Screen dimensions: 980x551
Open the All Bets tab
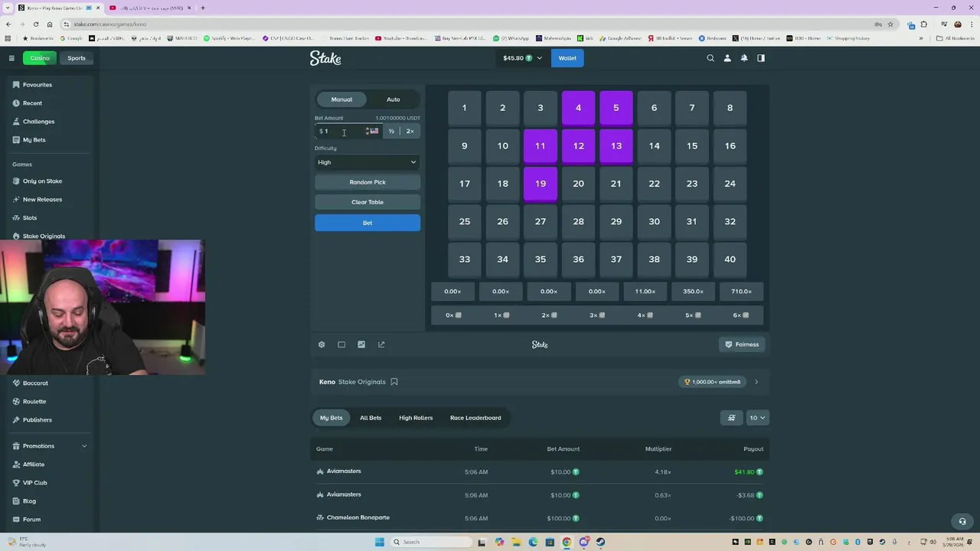click(371, 418)
